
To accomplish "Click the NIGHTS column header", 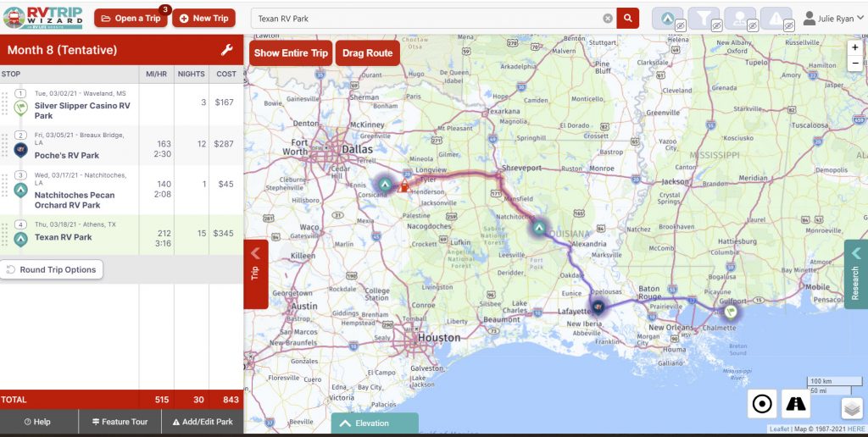I will click(x=191, y=74).
